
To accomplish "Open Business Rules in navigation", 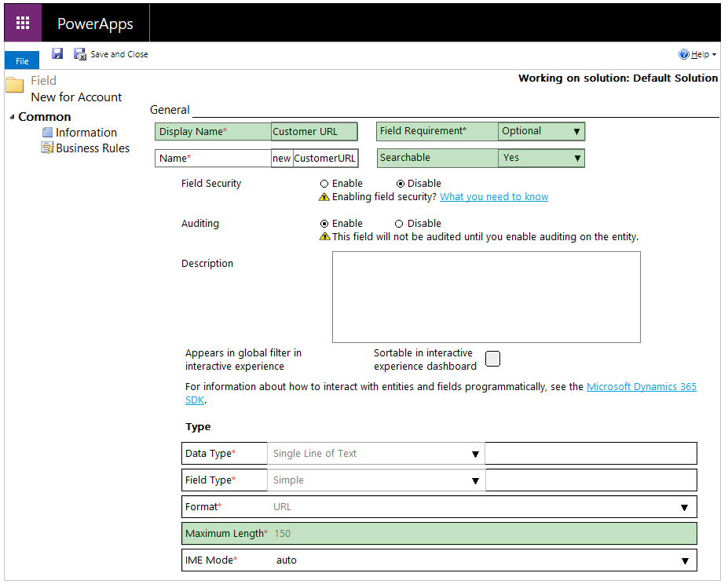I will (93, 148).
